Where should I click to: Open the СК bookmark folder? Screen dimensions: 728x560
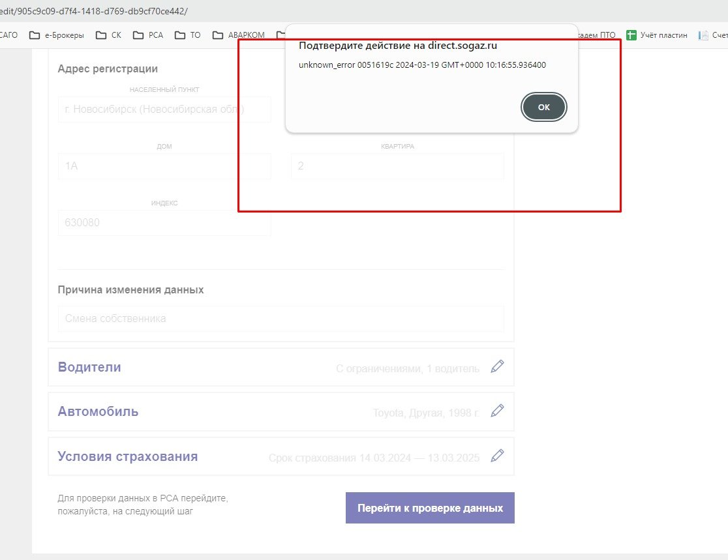point(109,35)
